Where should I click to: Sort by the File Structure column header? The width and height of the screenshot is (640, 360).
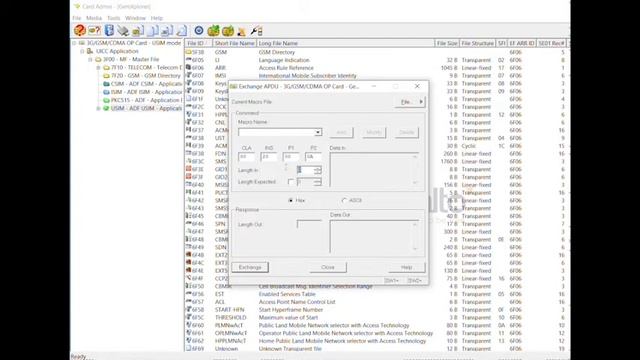[x=478, y=43]
